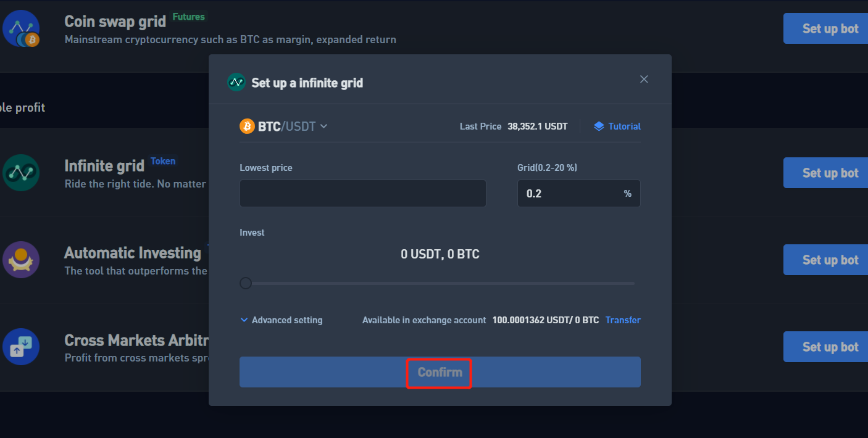Click the Tutorial layers icon
The width and height of the screenshot is (868, 438).
tap(598, 126)
